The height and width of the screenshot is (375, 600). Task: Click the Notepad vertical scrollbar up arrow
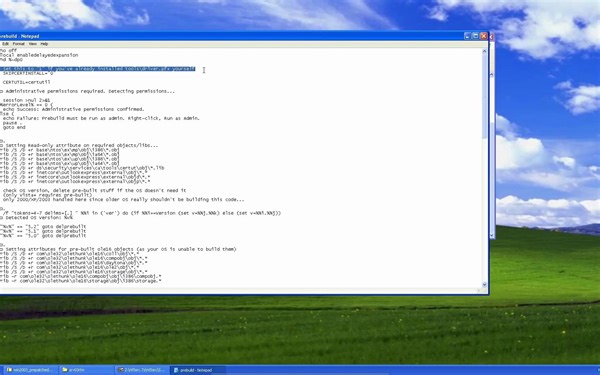484,51
